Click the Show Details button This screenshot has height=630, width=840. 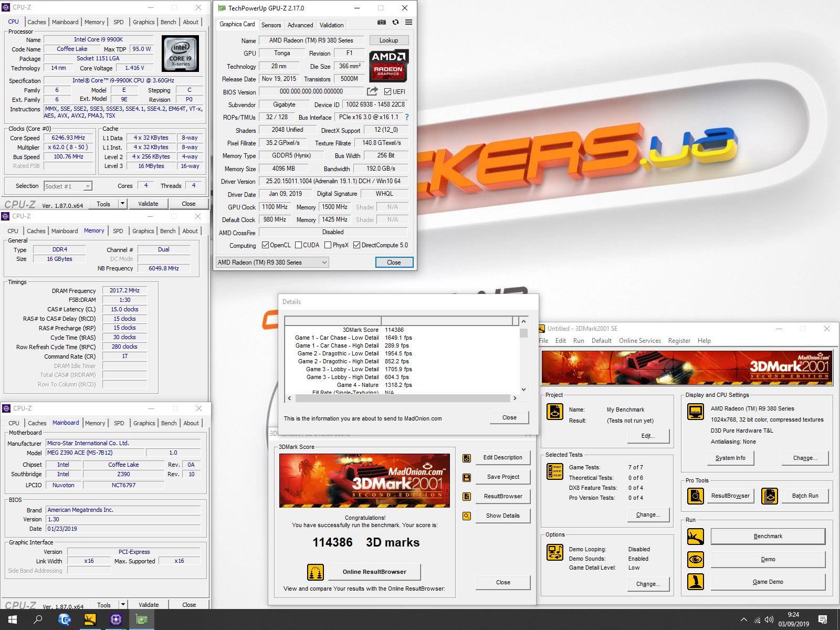pos(503,516)
